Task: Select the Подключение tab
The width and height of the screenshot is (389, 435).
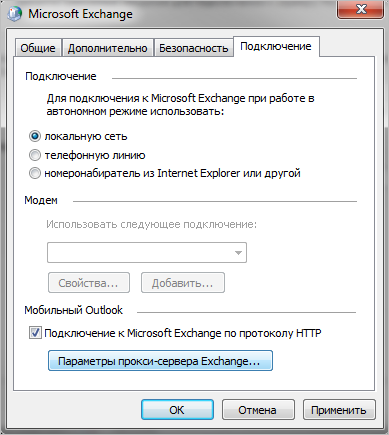Action: click(x=276, y=46)
